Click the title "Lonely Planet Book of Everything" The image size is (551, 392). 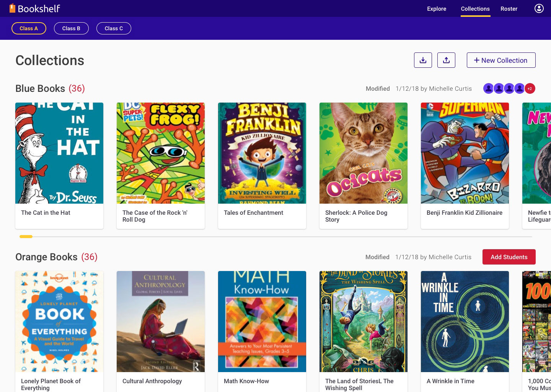click(x=51, y=384)
